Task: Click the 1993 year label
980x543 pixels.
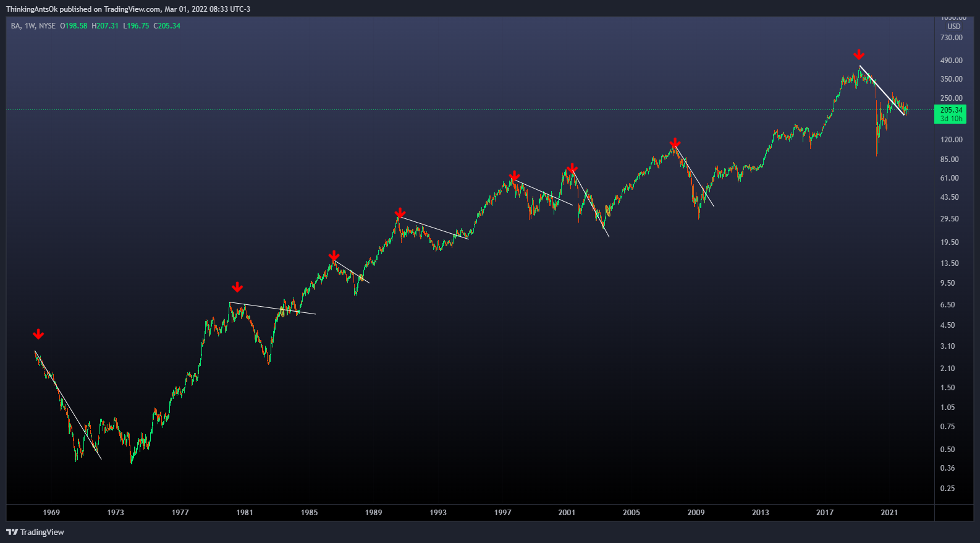Action: coord(438,513)
